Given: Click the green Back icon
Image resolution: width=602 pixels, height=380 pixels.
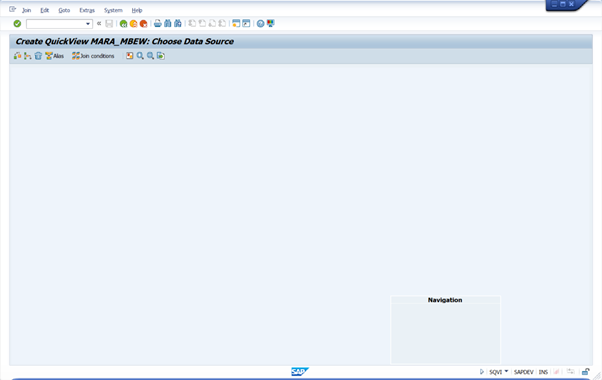Looking at the screenshot, I should click(123, 24).
